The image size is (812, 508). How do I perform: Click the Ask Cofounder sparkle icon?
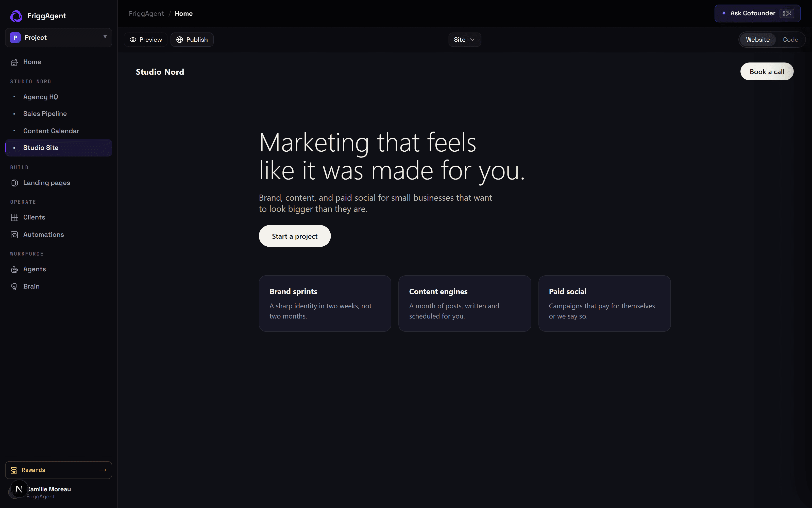pos(724,13)
